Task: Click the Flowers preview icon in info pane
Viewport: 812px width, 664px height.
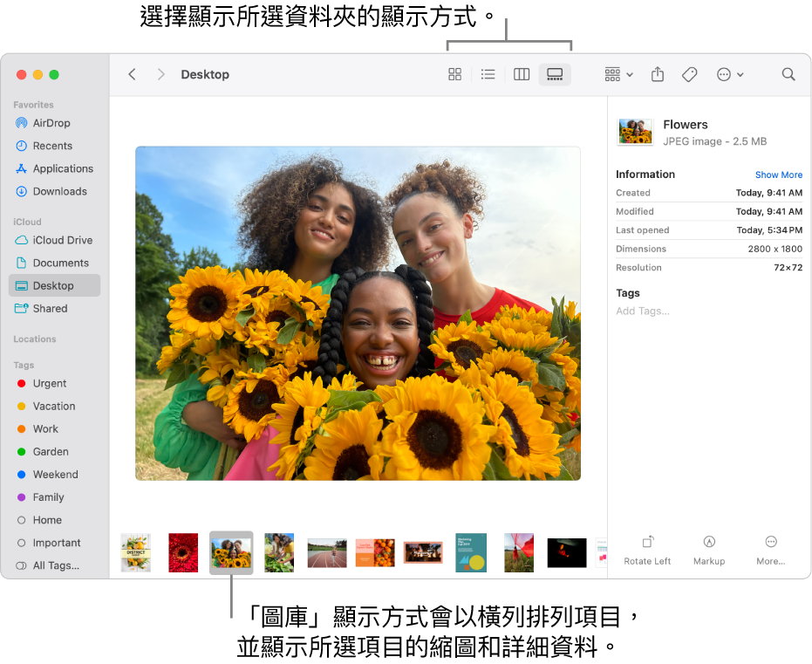Action: click(636, 132)
